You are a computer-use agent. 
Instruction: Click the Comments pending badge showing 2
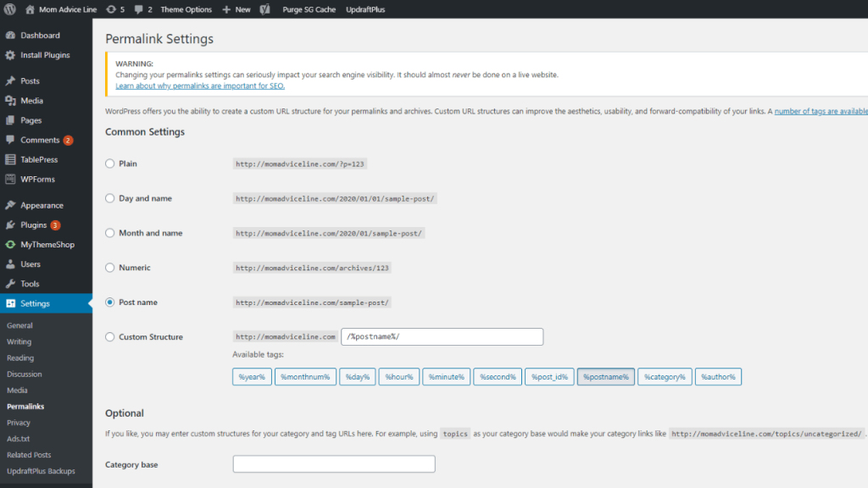[x=68, y=141]
